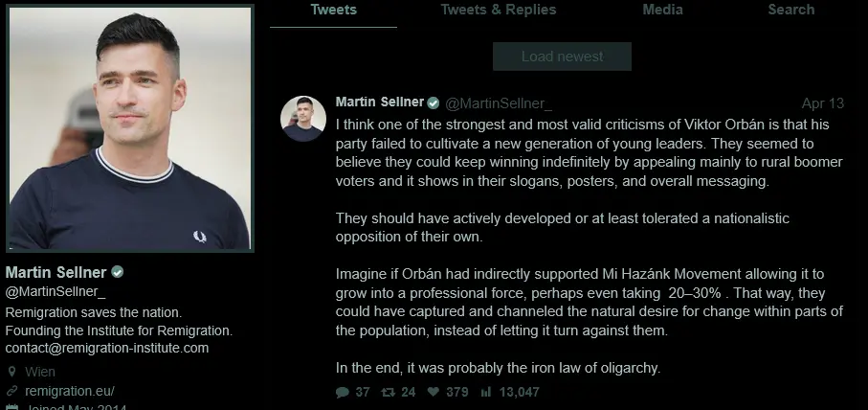Click the @MartinSellner_ handle under profile name
The width and height of the screenshot is (868, 410).
click(56, 292)
